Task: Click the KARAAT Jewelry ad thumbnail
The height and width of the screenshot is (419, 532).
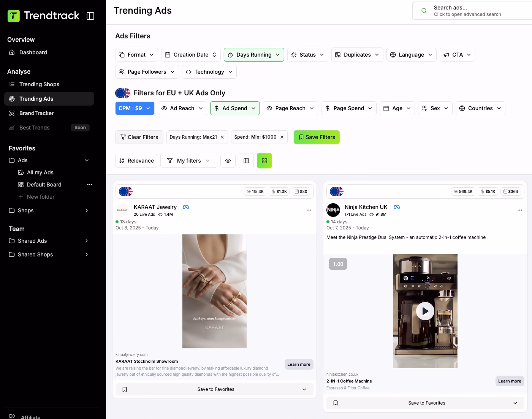Action: coord(214,291)
